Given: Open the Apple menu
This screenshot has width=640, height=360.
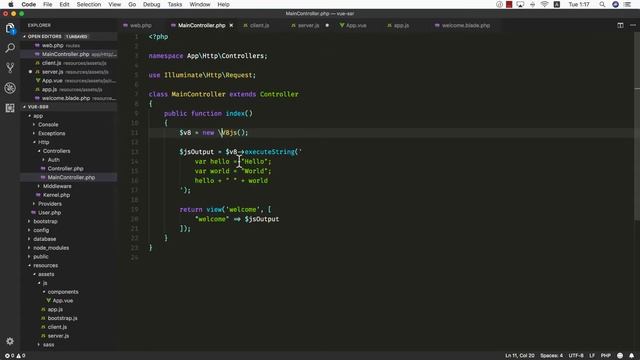Looking at the screenshot, I should tap(11, 4).
